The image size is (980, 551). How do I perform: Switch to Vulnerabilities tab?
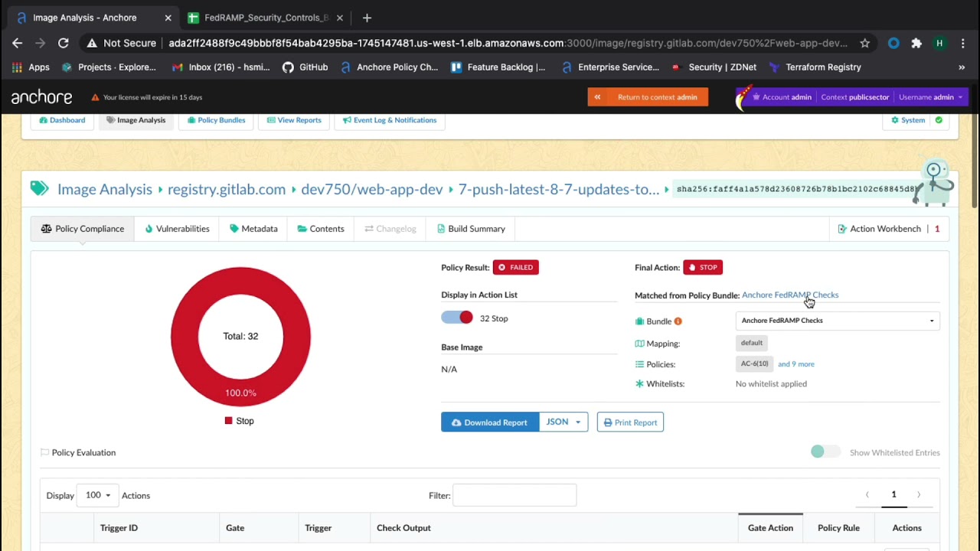click(x=177, y=229)
